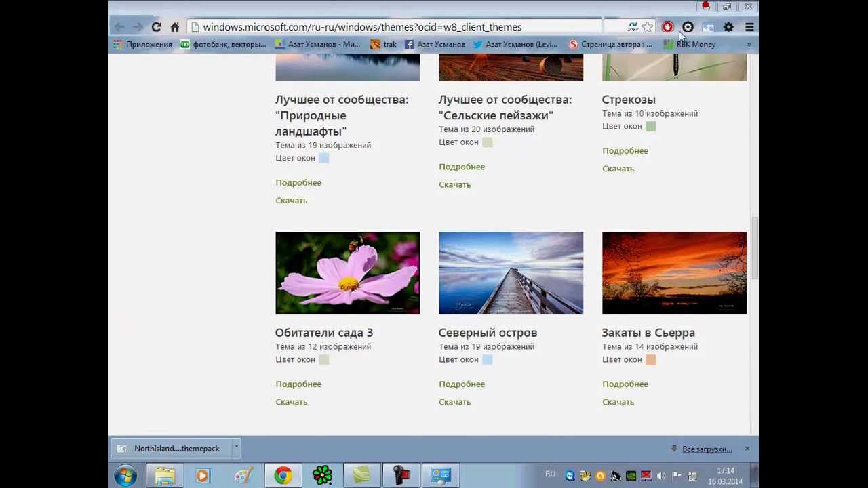Screen dimensions: 868x488
Task: Click Подробнее under Закаты в Сьерра
Action: [625, 384]
